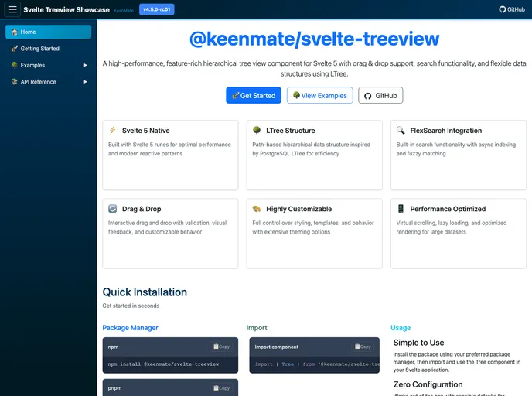
Task: Click the Drag & Drop arrows icon
Action: (x=113, y=208)
